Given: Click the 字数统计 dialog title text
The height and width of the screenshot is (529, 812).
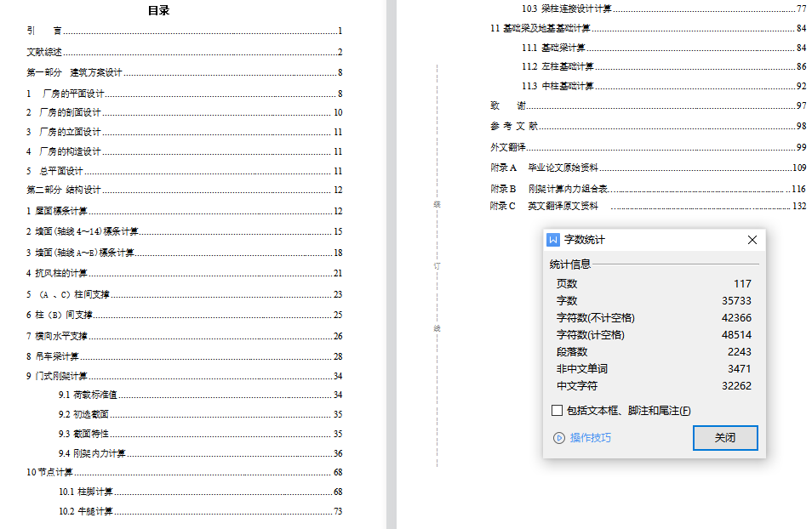Looking at the screenshot, I should 585,240.
